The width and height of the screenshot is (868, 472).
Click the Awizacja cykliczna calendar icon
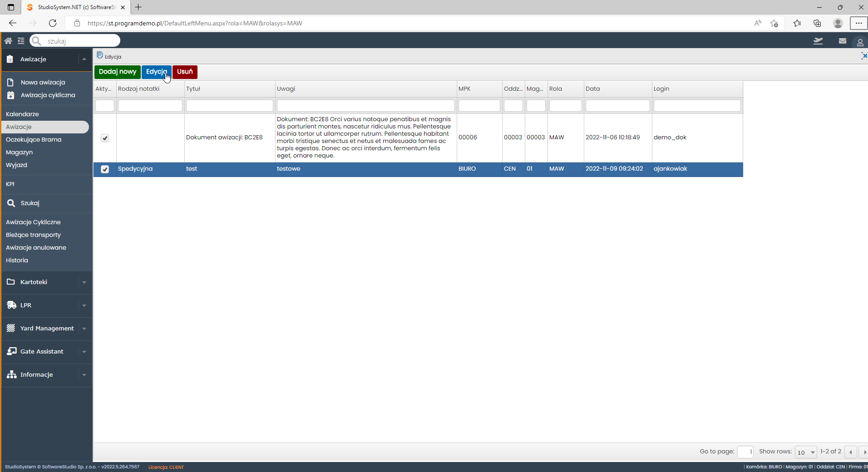[x=10, y=95]
